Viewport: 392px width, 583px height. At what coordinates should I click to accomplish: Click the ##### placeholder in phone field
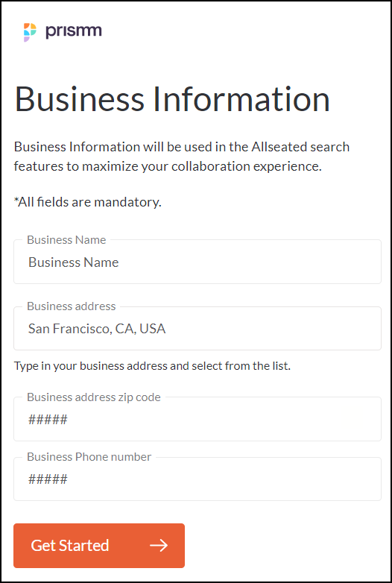(48, 479)
